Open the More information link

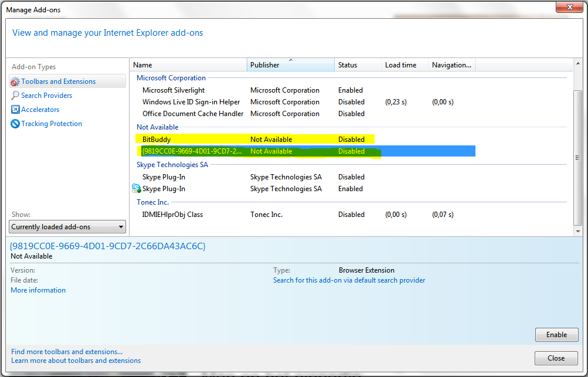coord(38,290)
